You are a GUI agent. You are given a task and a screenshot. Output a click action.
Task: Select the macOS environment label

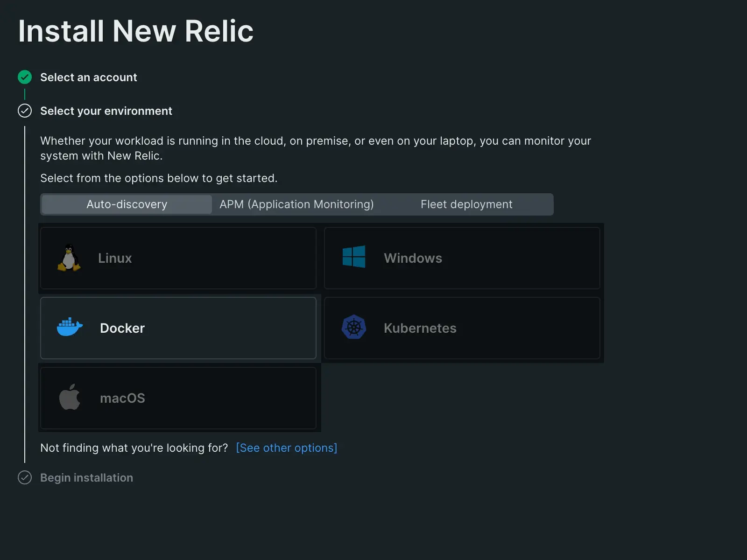pos(122,398)
